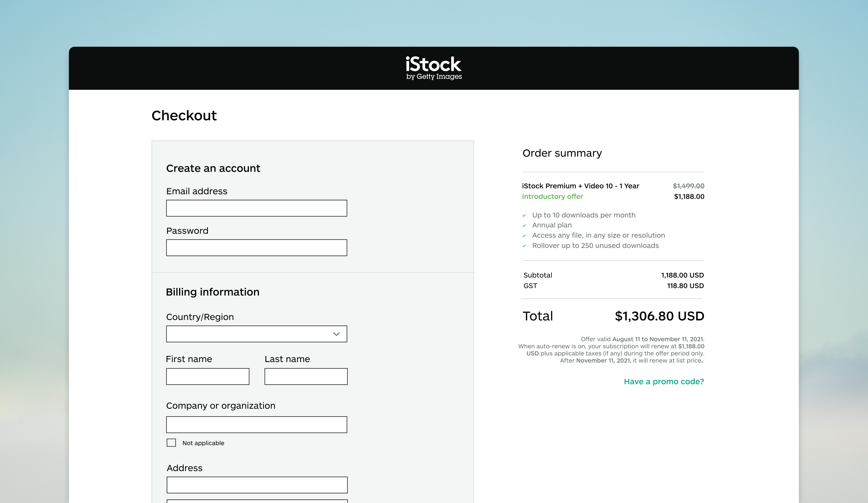The image size is (868, 503).
Task: Click the Order summary heading
Action: click(x=562, y=153)
